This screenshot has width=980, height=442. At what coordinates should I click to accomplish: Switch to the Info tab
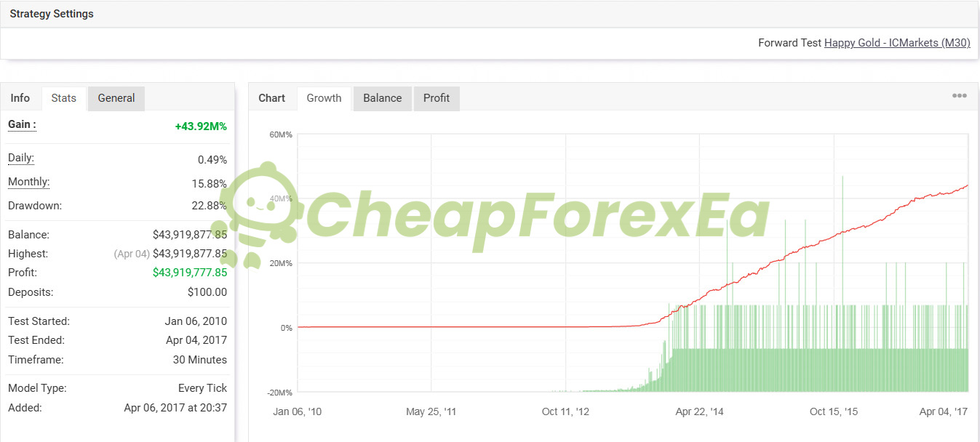point(20,98)
